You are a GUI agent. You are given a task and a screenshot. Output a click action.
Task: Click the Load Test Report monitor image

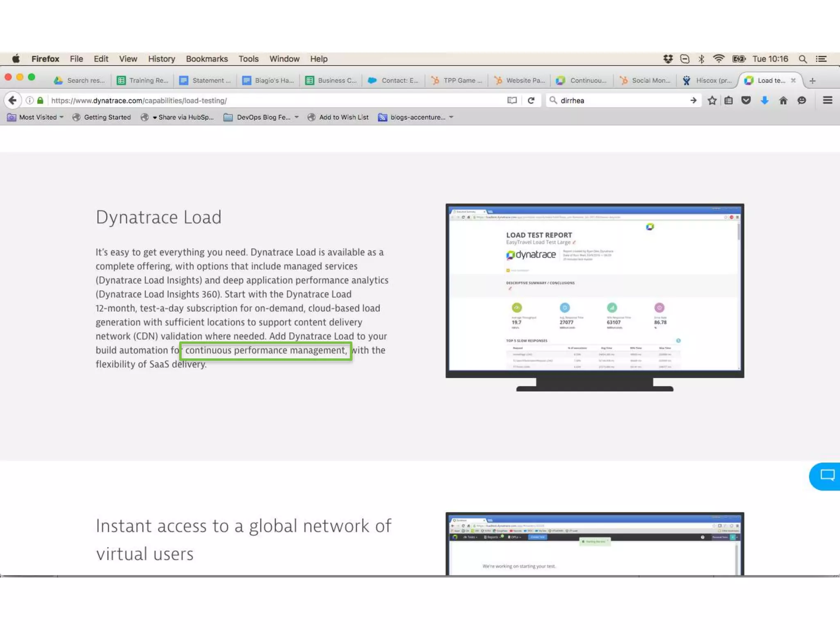[x=595, y=297]
